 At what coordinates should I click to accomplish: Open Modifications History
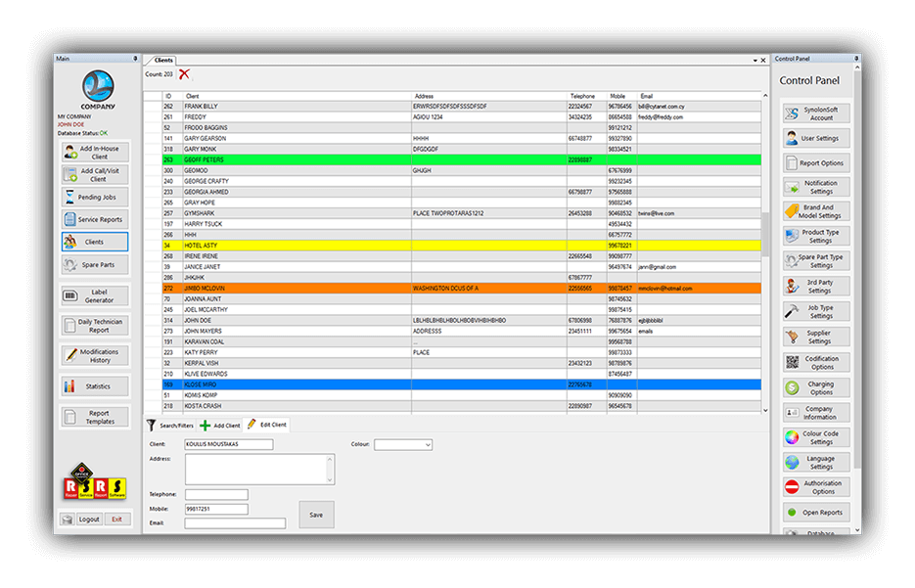94,355
